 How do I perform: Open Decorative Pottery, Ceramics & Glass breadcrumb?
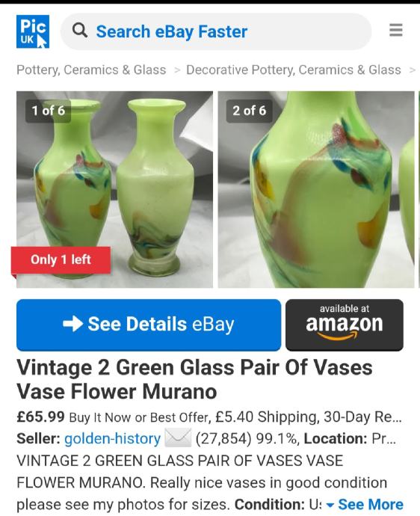click(x=294, y=70)
